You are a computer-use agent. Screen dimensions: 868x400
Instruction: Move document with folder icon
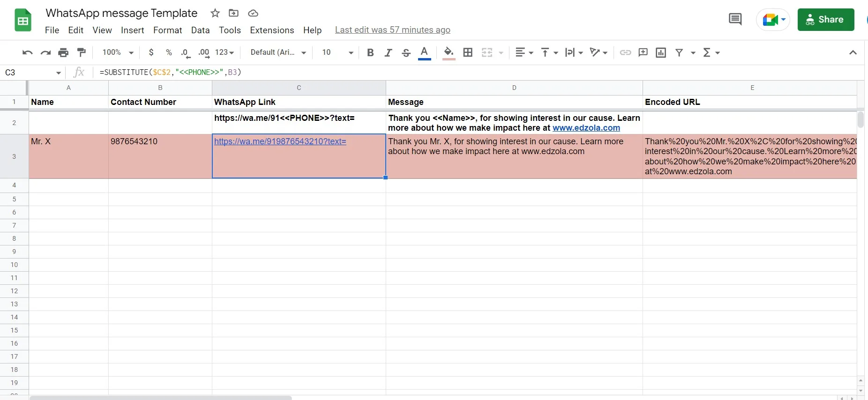(x=233, y=13)
